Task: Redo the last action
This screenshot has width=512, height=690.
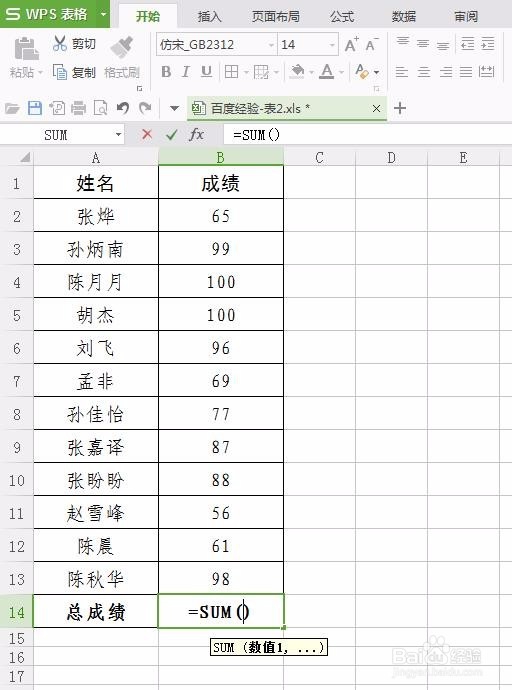Action: [145, 108]
